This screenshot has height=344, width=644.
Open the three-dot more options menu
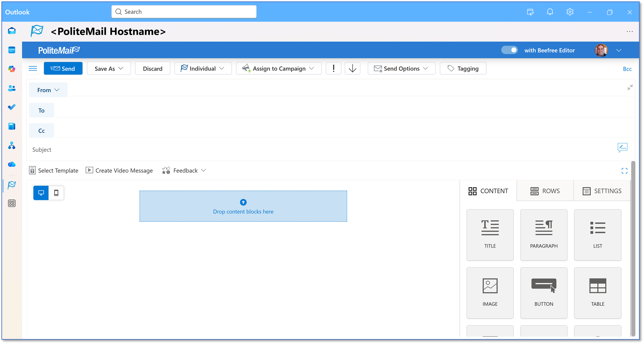[x=629, y=31]
